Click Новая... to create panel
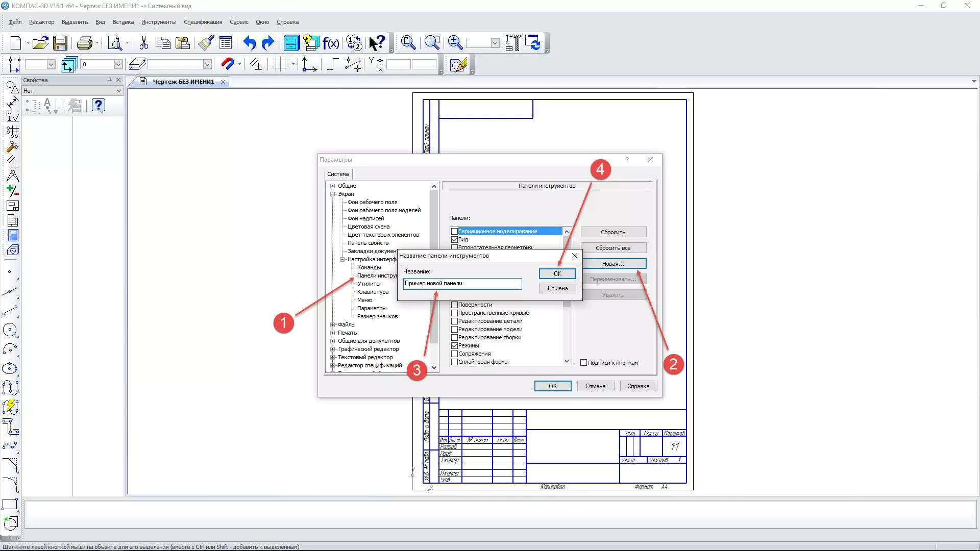980x551 pixels. [x=613, y=264]
